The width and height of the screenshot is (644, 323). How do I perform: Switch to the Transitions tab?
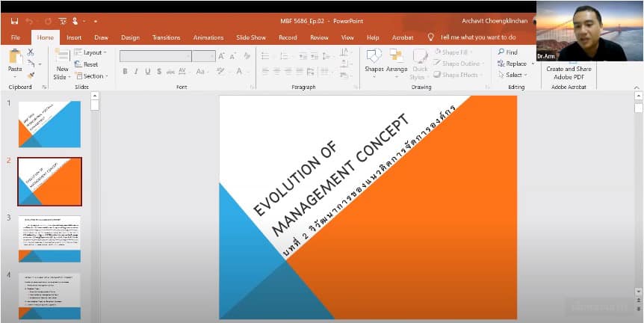click(x=166, y=37)
